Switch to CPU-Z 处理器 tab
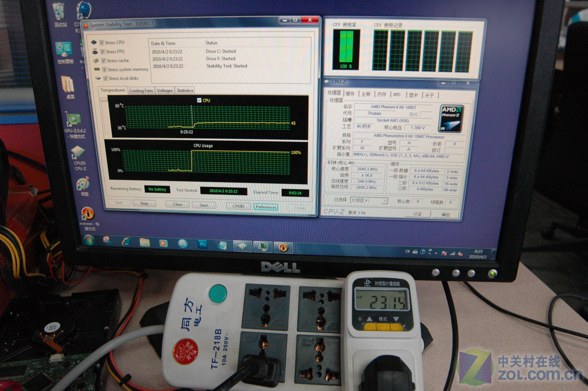Viewport: 588px width, 391px height. [x=334, y=93]
